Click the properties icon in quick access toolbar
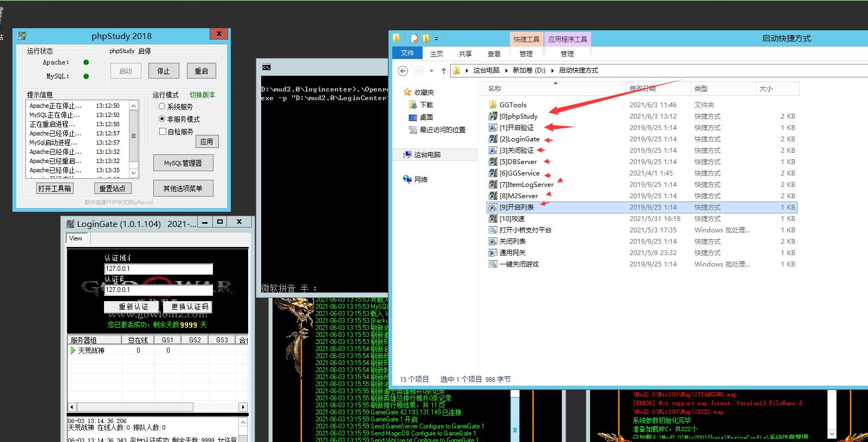 tap(414, 38)
